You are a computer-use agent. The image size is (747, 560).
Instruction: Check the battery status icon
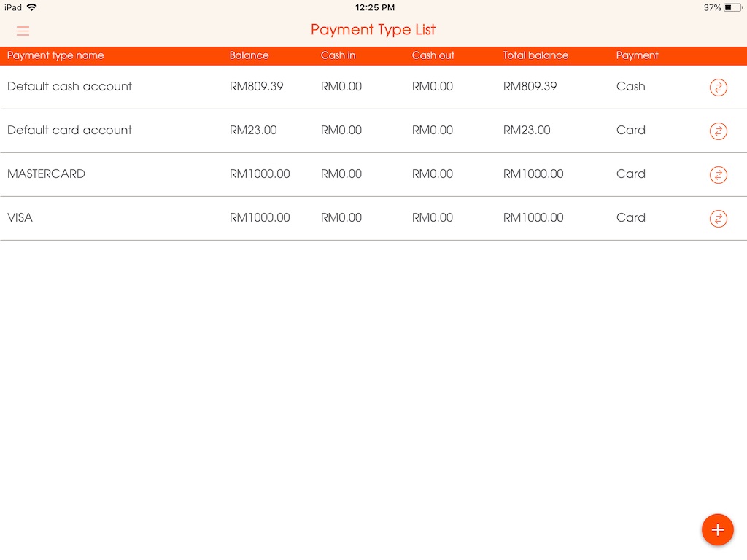point(733,7)
